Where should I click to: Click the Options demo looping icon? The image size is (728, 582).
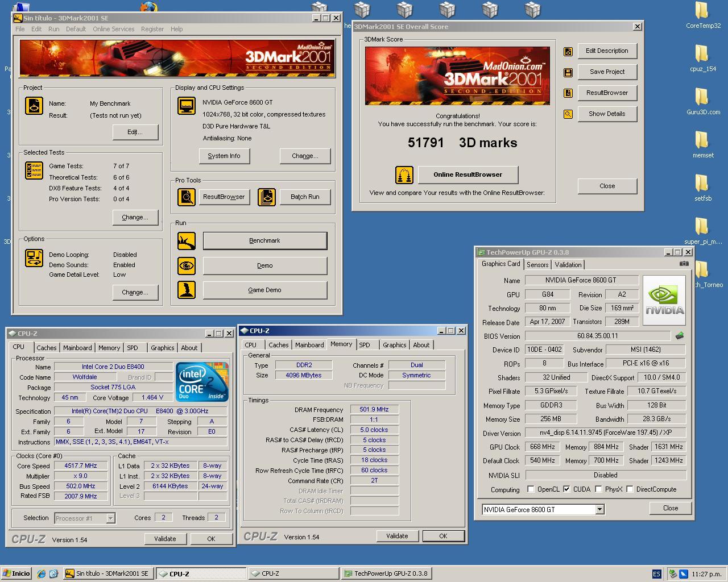pos(34,257)
